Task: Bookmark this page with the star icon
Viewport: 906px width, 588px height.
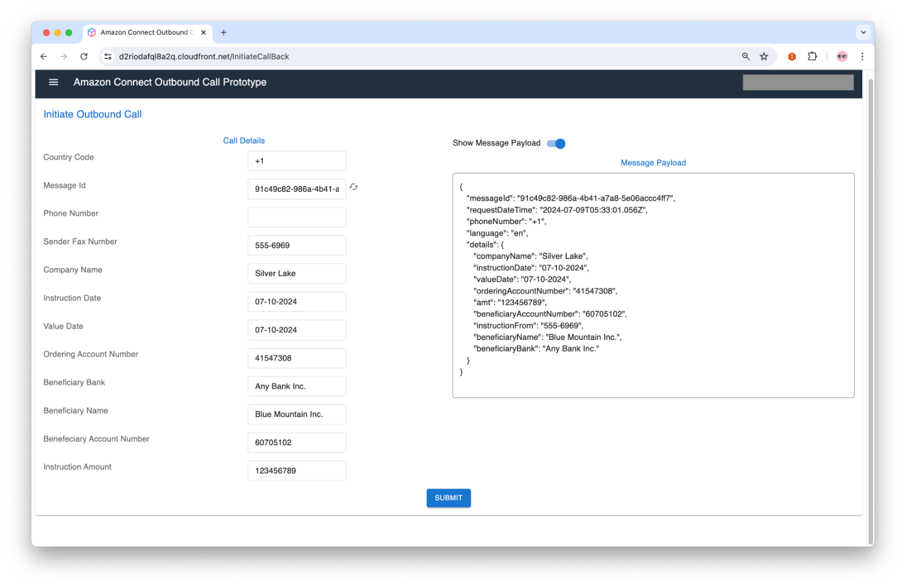Action: click(764, 56)
